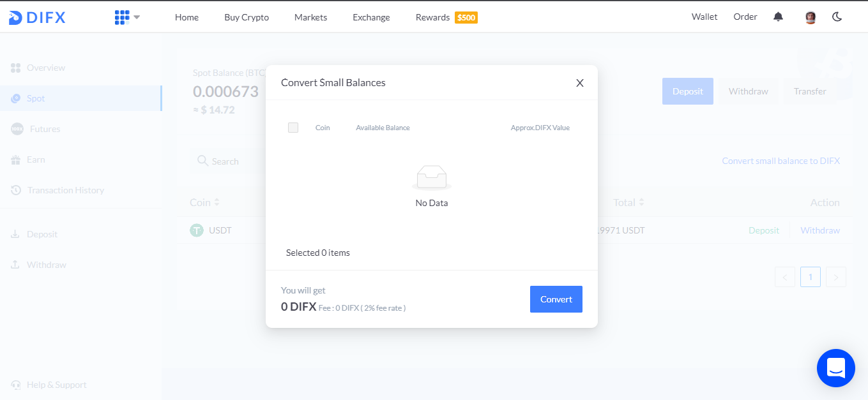The image size is (868, 400).
Task: Click the $500 rewards badge
Action: click(466, 17)
